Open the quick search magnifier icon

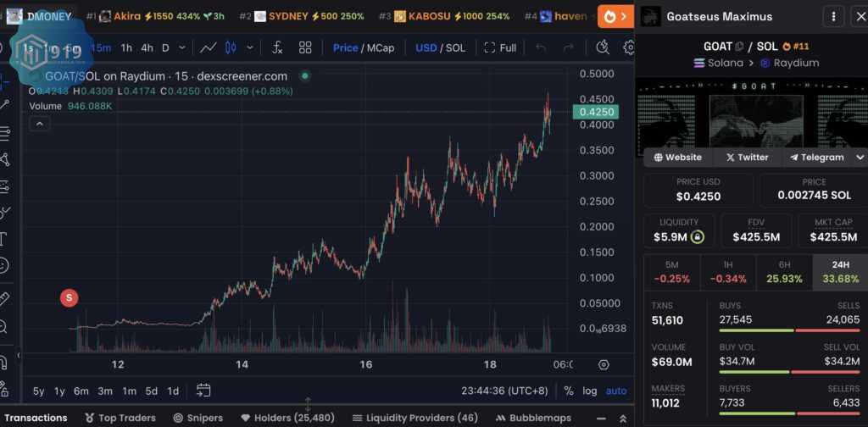[x=603, y=47]
